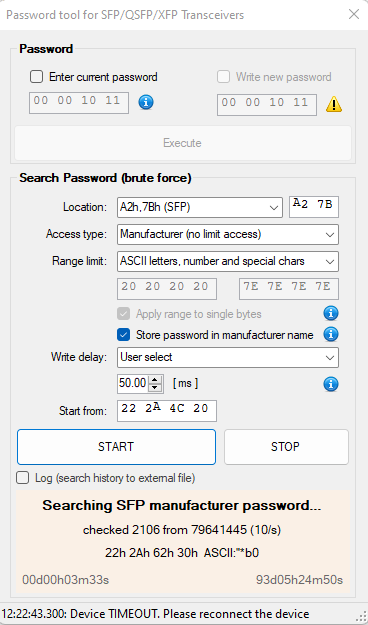Click the START button
Image resolution: width=368 pixels, height=625 pixels.
pos(116,446)
